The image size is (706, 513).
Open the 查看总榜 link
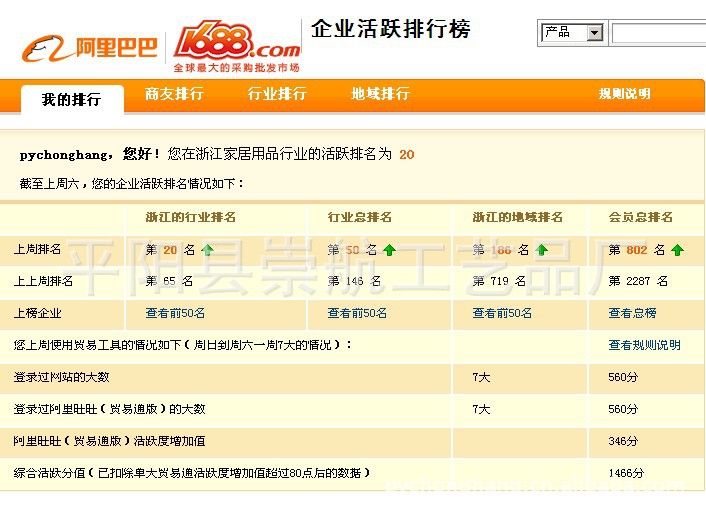click(632, 313)
